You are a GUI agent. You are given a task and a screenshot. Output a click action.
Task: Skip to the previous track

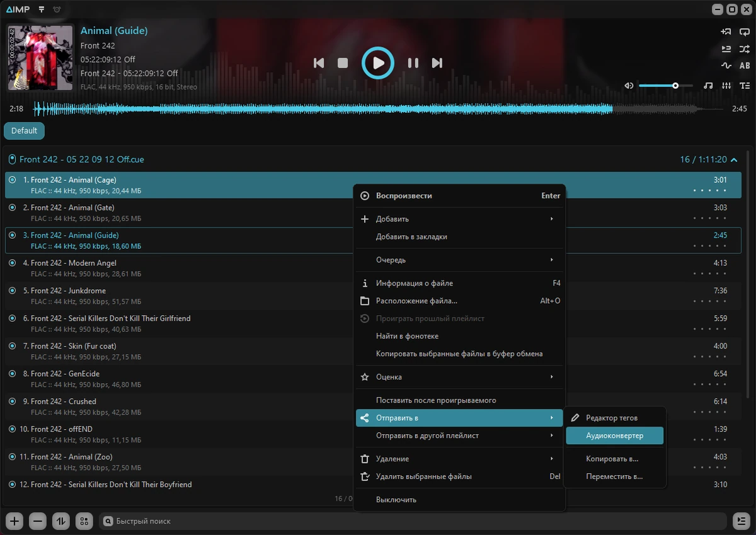click(319, 63)
